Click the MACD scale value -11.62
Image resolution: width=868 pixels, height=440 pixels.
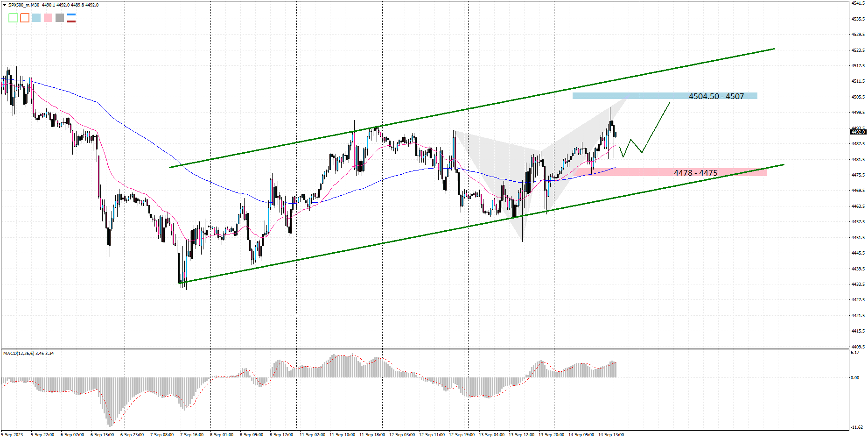point(857,427)
